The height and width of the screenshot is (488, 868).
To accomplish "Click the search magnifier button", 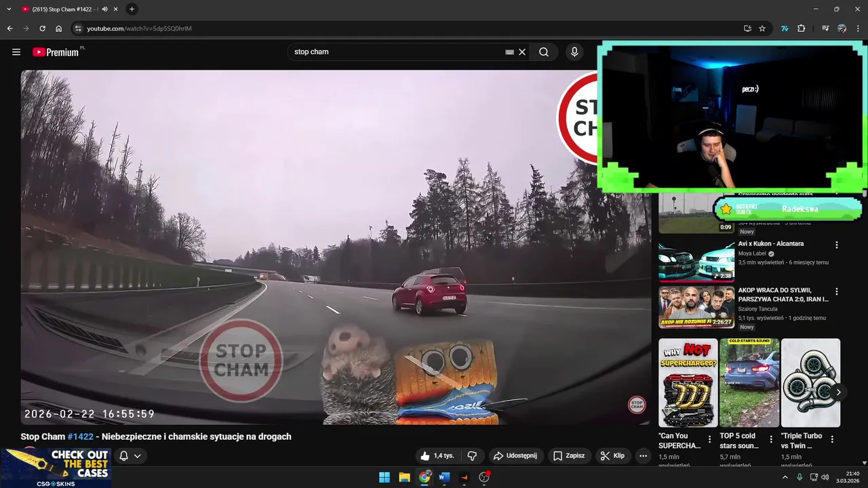I will tap(544, 52).
